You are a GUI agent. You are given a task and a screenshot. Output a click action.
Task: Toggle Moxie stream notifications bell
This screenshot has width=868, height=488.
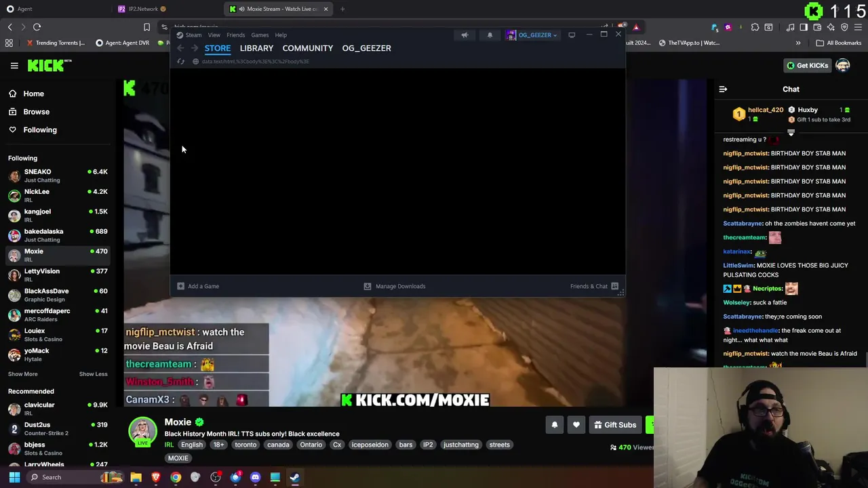pos(554,425)
